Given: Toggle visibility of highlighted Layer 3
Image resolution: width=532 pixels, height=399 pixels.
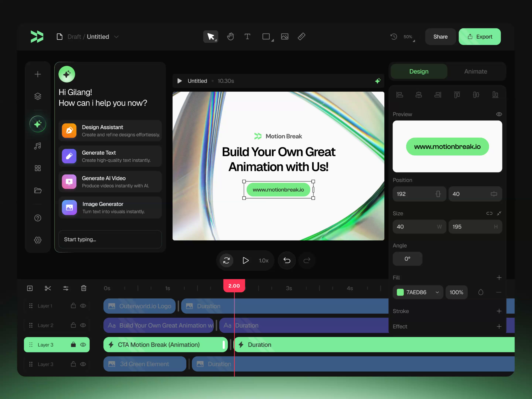Looking at the screenshot, I should point(83,345).
